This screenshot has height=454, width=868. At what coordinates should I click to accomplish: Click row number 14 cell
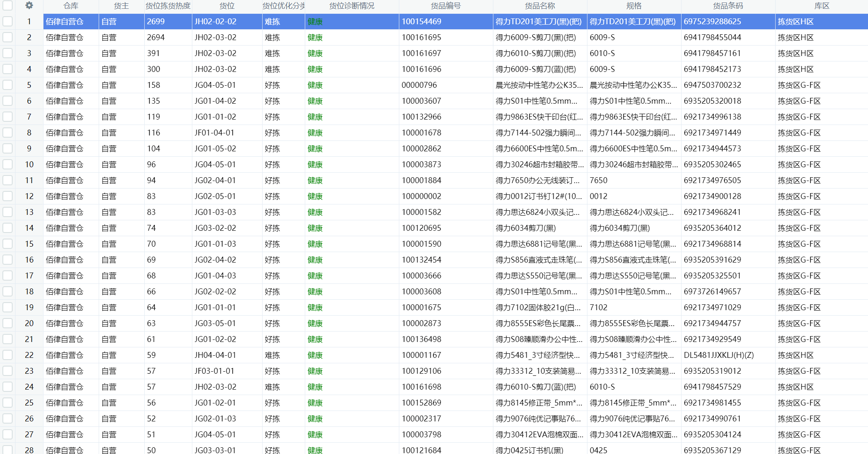coord(29,228)
